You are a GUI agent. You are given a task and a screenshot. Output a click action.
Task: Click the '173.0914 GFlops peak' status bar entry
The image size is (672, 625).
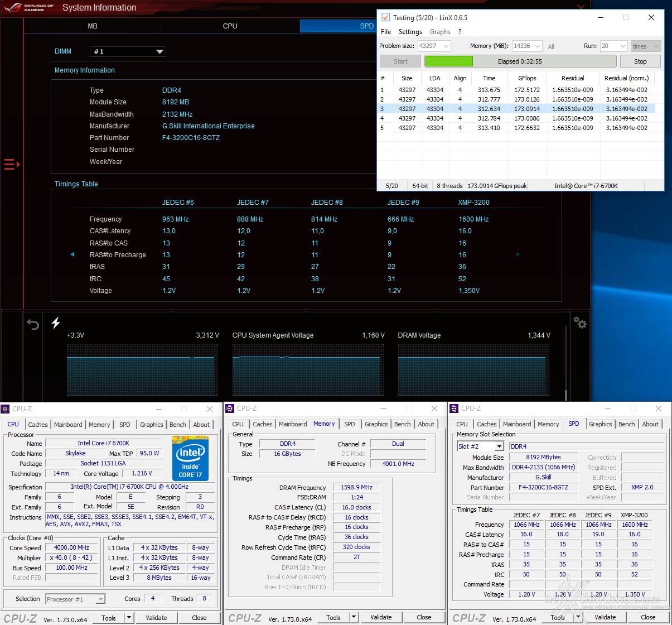(497, 186)
